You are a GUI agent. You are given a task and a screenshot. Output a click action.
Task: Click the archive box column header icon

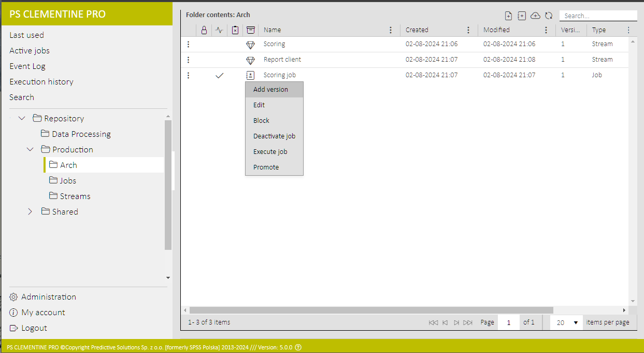click(x=251, y=30)
